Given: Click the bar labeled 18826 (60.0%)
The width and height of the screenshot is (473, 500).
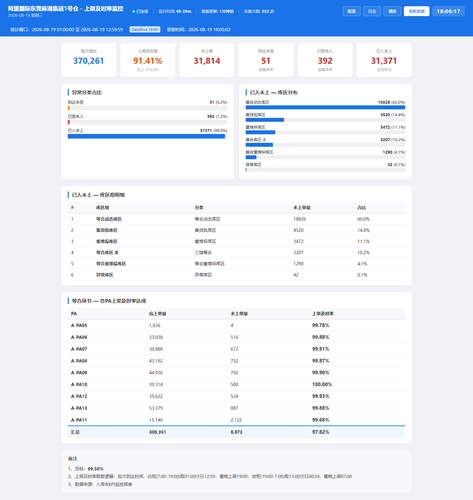Looking at the screenshot, I should pyautogui.click(x=325, y=107).
